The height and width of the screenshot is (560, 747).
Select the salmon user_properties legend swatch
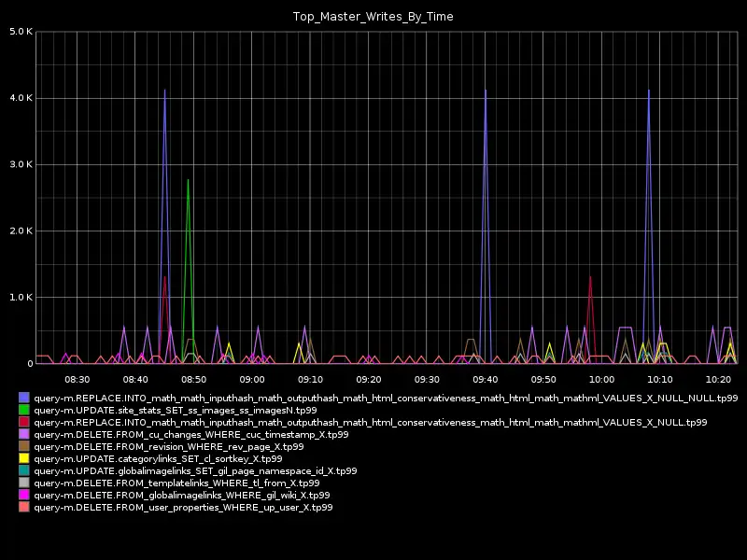click(24, 507)
